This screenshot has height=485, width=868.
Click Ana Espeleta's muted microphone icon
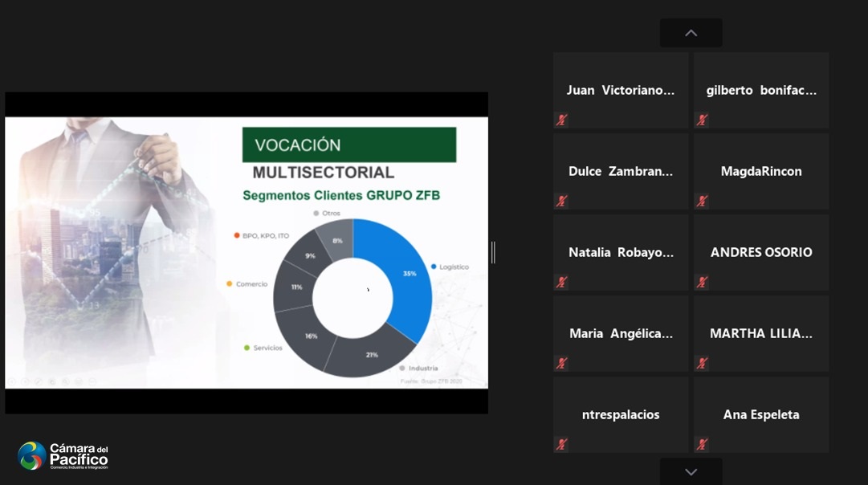pyautogui.click(x=703, y=444)
